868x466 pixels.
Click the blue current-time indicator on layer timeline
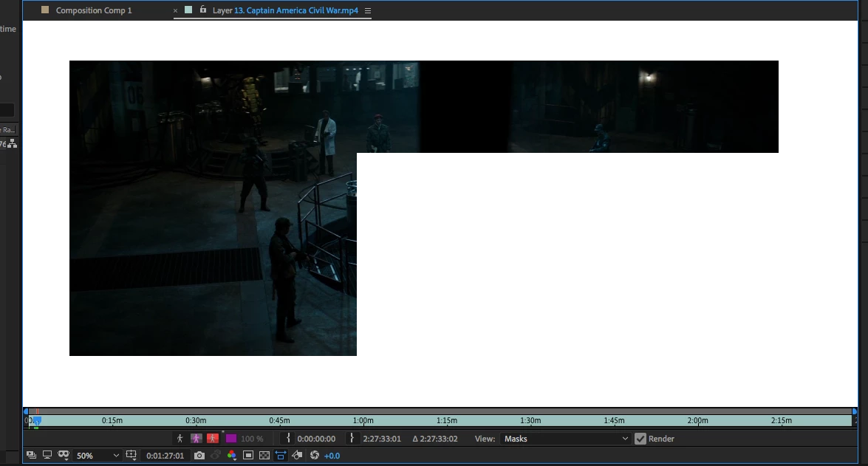pyautogui.click(x=37, y=421)
